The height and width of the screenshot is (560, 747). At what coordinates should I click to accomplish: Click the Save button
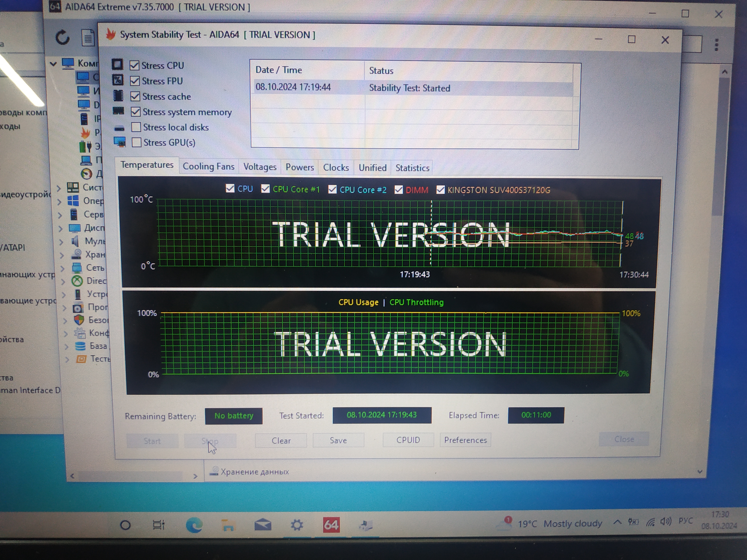point(338,440)
